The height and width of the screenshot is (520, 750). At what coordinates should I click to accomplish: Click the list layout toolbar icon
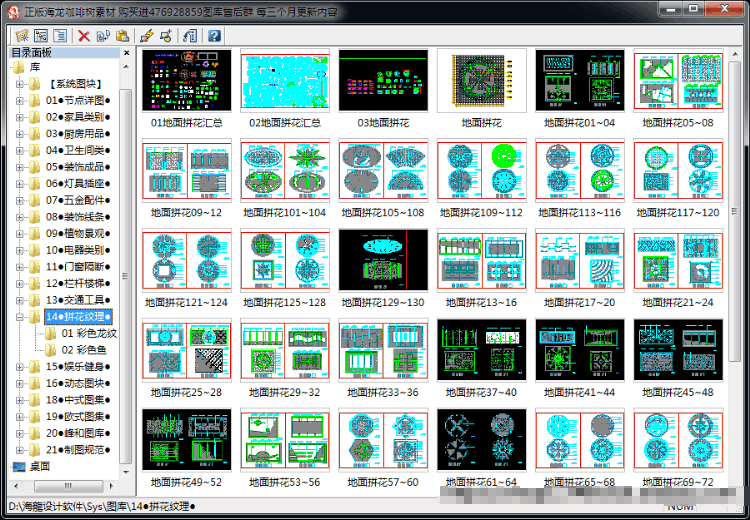click(60, 35)
